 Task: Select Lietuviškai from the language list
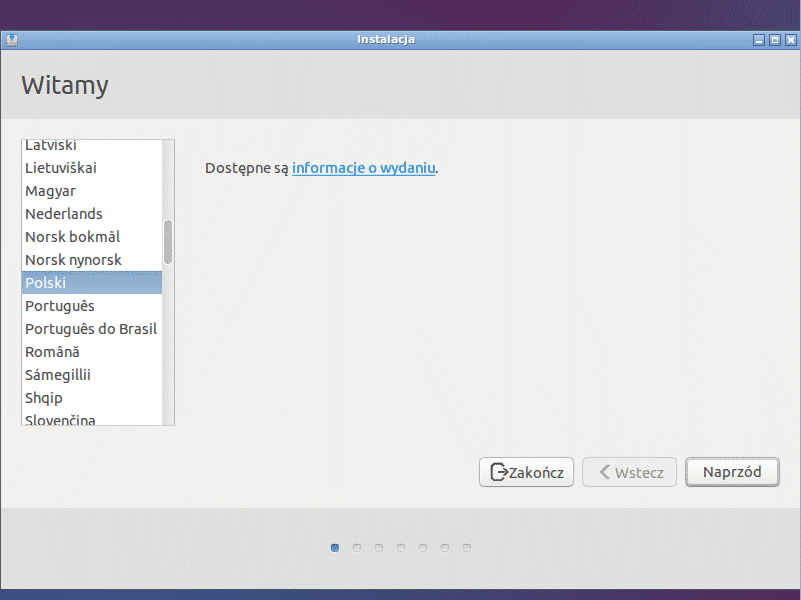click(61, 168)
